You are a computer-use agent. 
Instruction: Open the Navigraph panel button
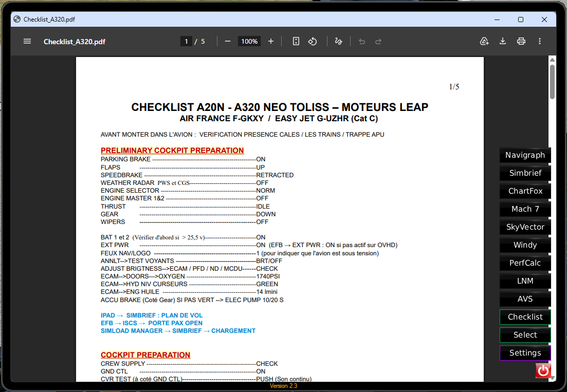pyautogui.click(x=525, y=155)
